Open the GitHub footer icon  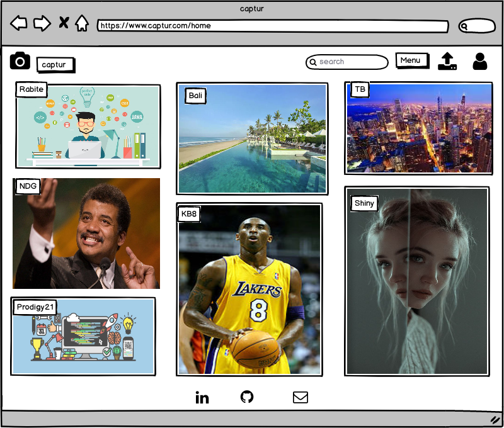point(247,397)
